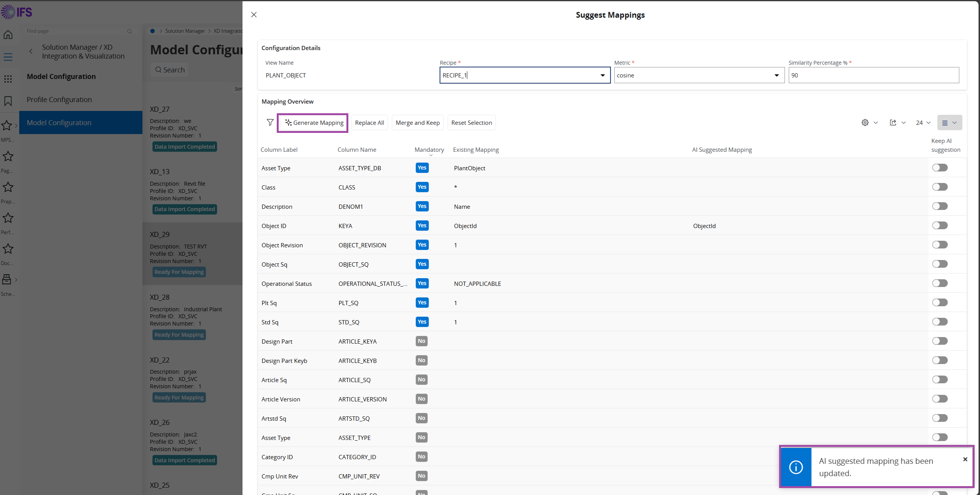Toggle Keep AI suggestion for Description row
Image resolution: width=980 pixels, height=495 pixels.
(x=940, y=206)
